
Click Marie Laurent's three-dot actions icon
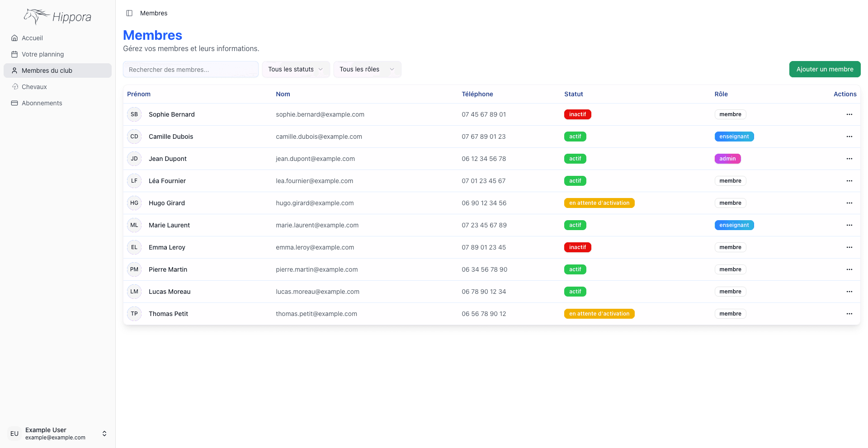click(x=849, y=225)
